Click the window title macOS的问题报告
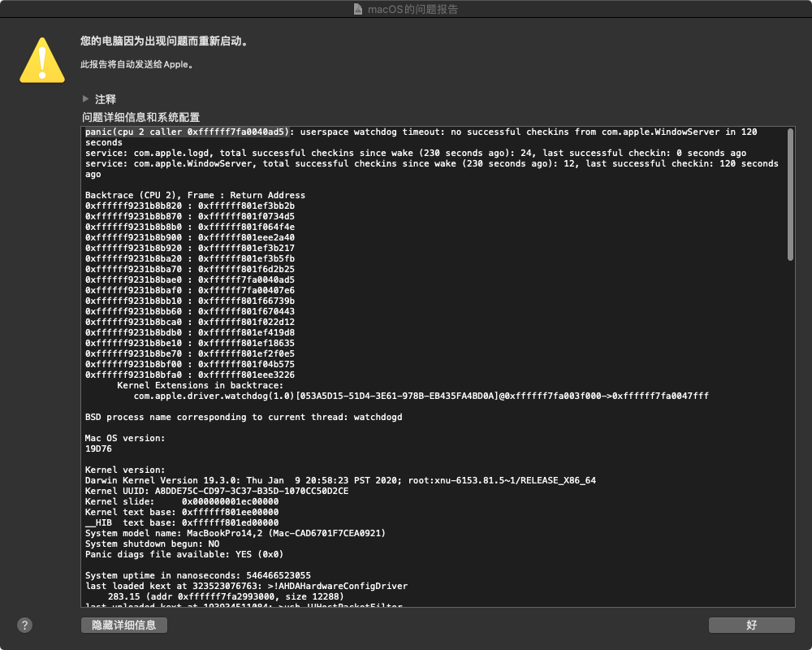 pos(412,9)
